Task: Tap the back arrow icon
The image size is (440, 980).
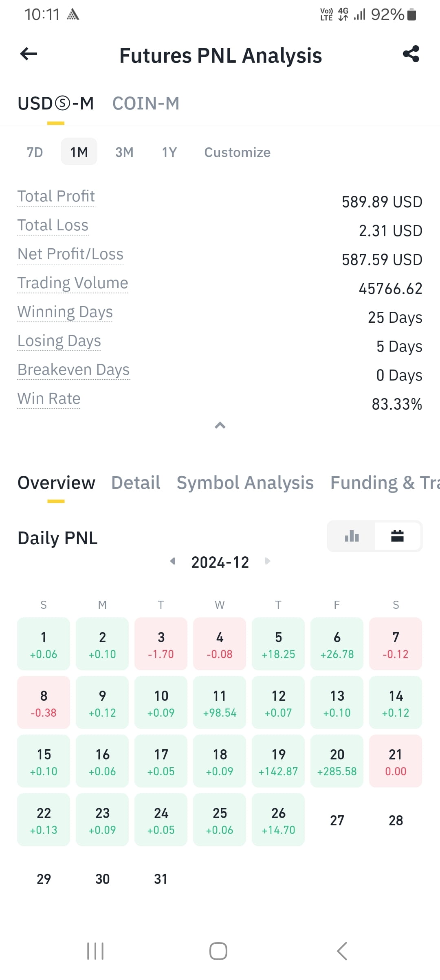Action: click(29, 54)
